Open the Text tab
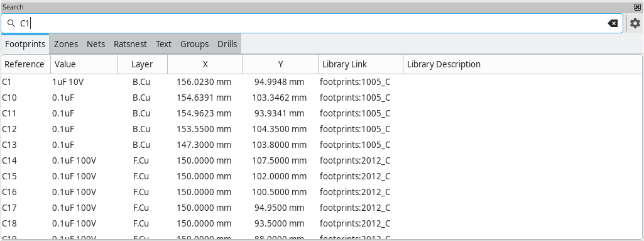 pos(163,44)
